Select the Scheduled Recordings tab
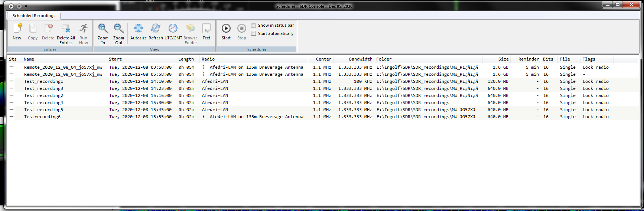The image size is (644, 211). 34,16
